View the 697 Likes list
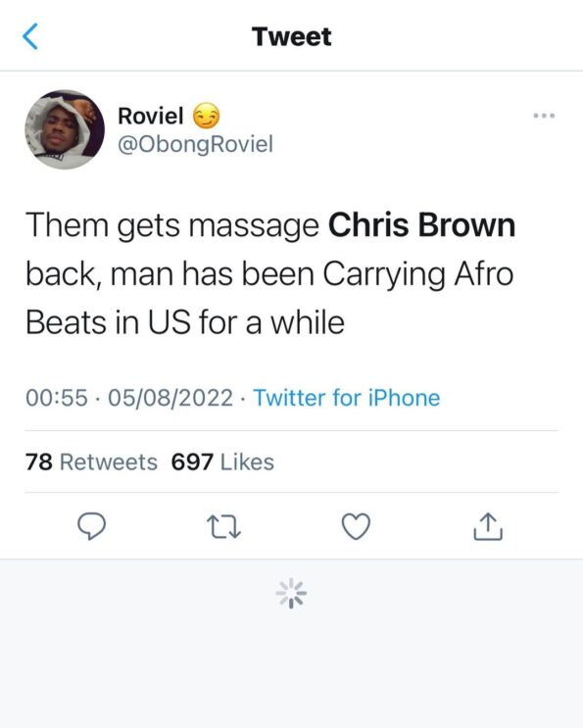Image resolution: width=583 pixels, height=728 pixels. 222,461
